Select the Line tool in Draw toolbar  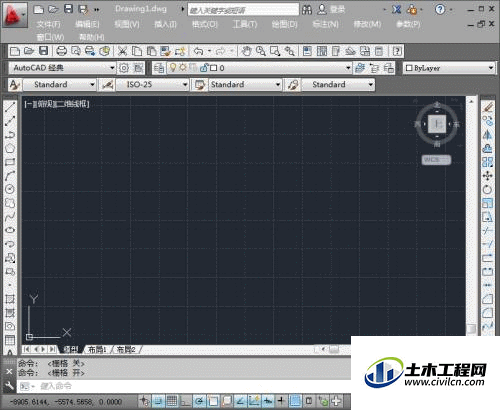10,107
